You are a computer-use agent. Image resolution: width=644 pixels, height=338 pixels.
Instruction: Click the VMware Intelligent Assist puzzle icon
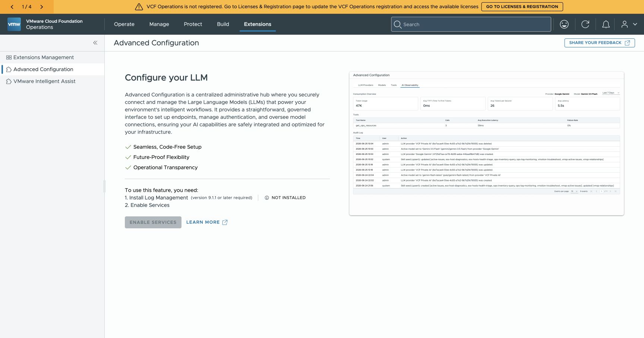9,81
